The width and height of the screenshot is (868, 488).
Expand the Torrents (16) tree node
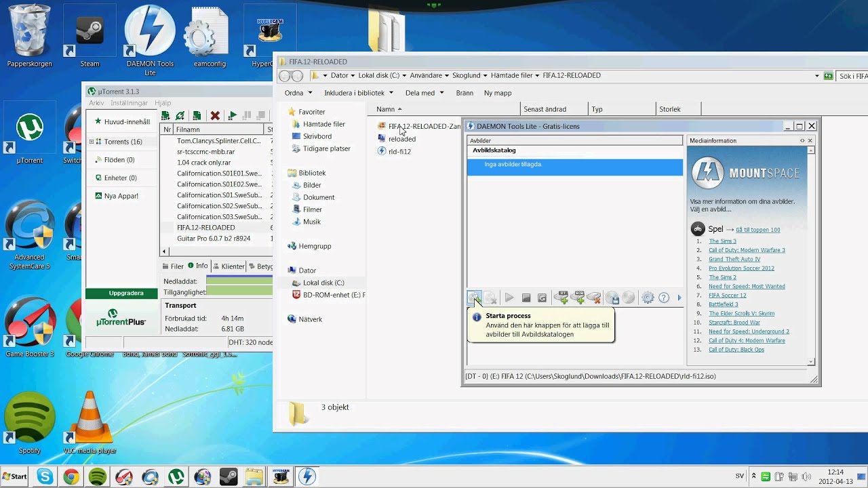point(92,142)
